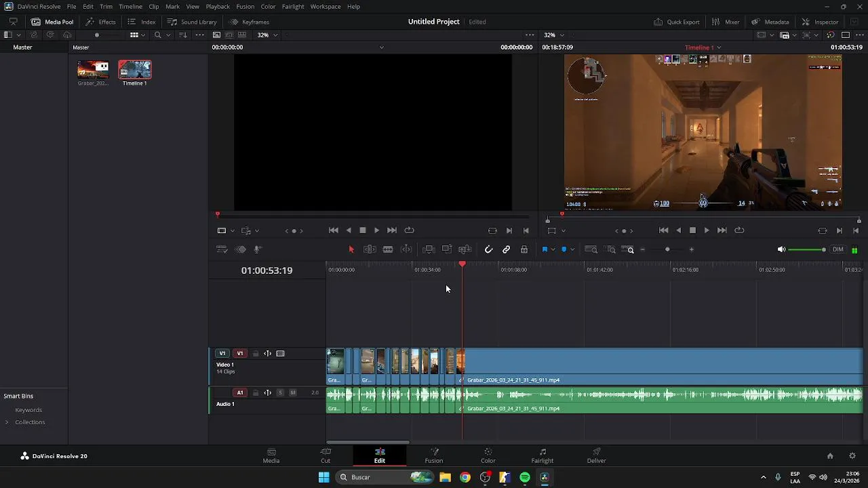Mute Audio 1 with M button
Image resolution: width=868 pixels, height=488 pixels.
coord(292,392)
